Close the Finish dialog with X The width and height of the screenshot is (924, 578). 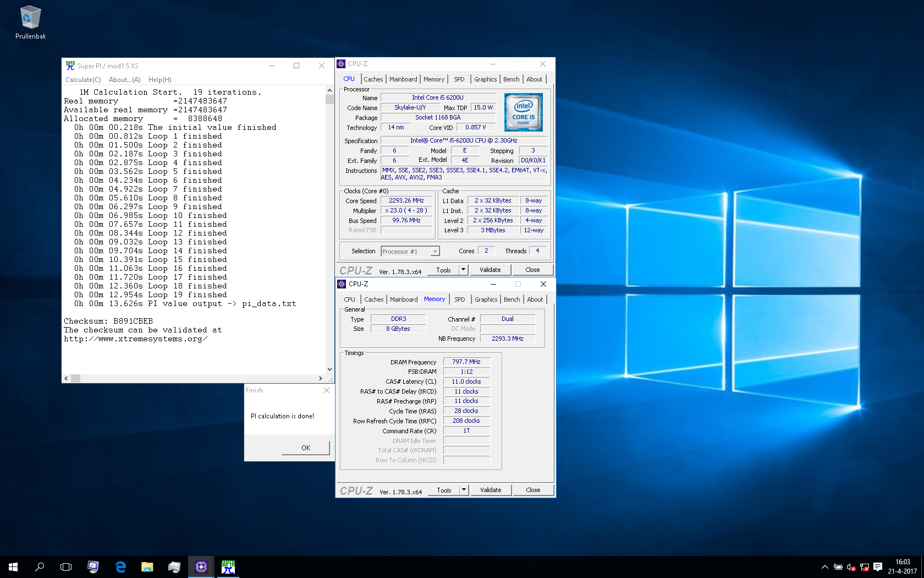coord(327,390)
